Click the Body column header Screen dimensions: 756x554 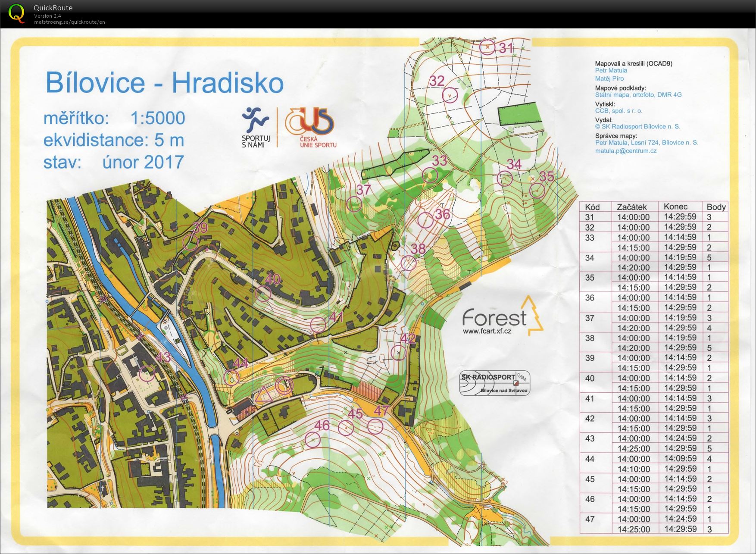(x=716, y=207)
